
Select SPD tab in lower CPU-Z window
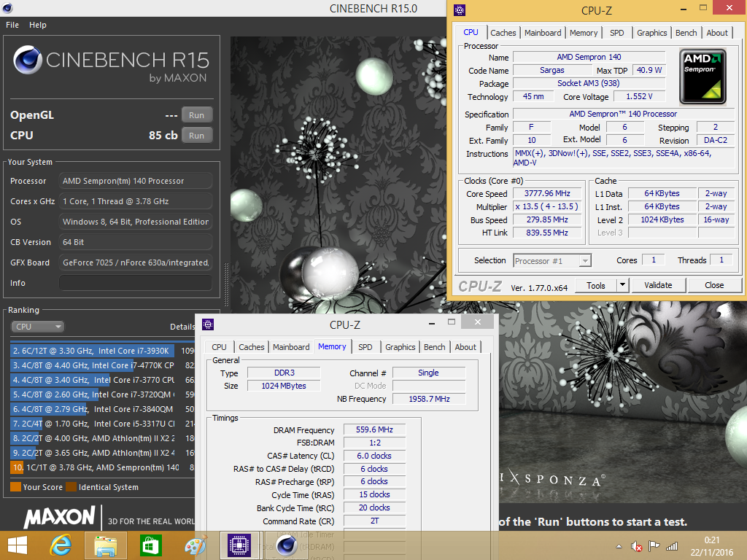point(365,347)
